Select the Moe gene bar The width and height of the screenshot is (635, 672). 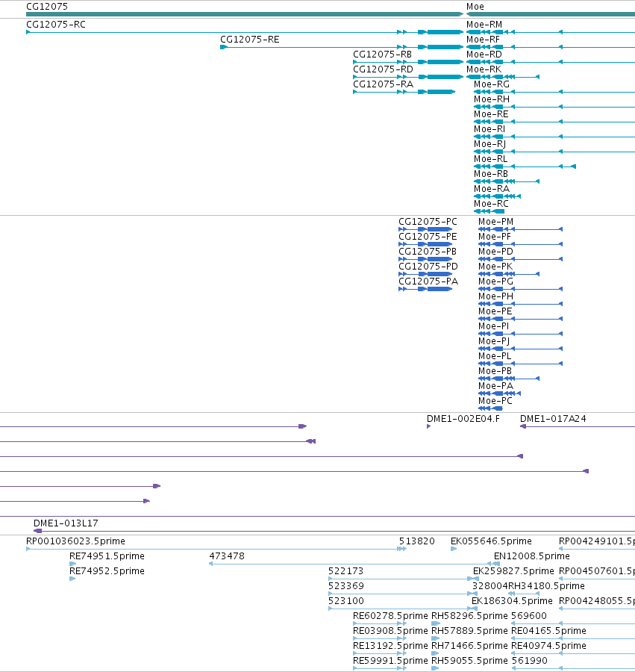tap(551, 14)
